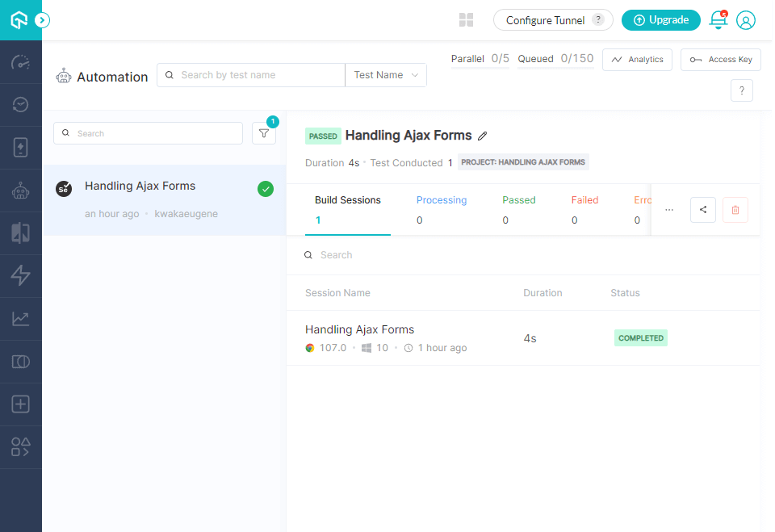Image resolution: width=775 pixels, height=532 pixels.
Task: Open the Test Name dropdown
Action: click(x=386, y=75)
